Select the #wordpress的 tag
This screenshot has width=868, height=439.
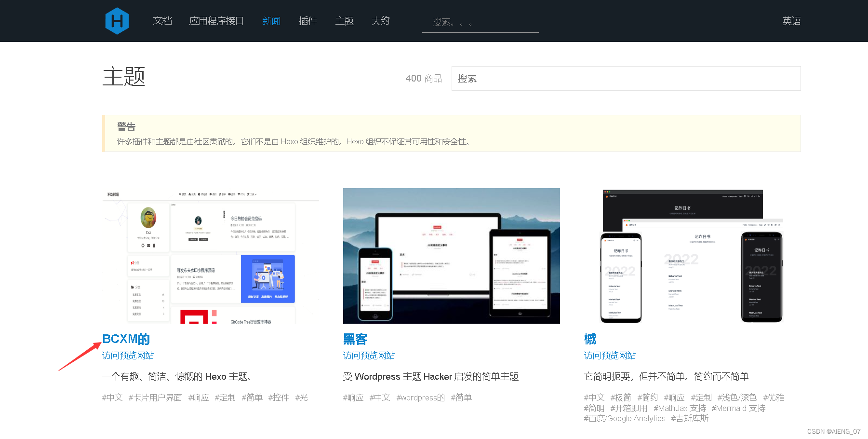[x=421, y=398]
